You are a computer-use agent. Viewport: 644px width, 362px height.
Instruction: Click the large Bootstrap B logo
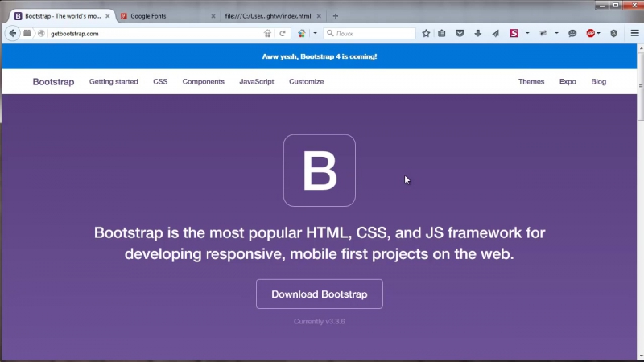pos(319,171)
